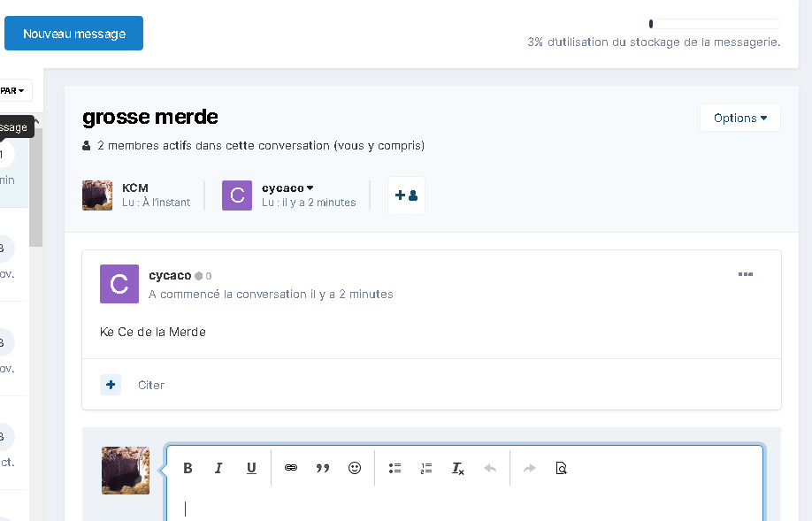The height and width of the screenshot is (521, 812).
Task: Open message actions three-dots menu
Action: 745,274
